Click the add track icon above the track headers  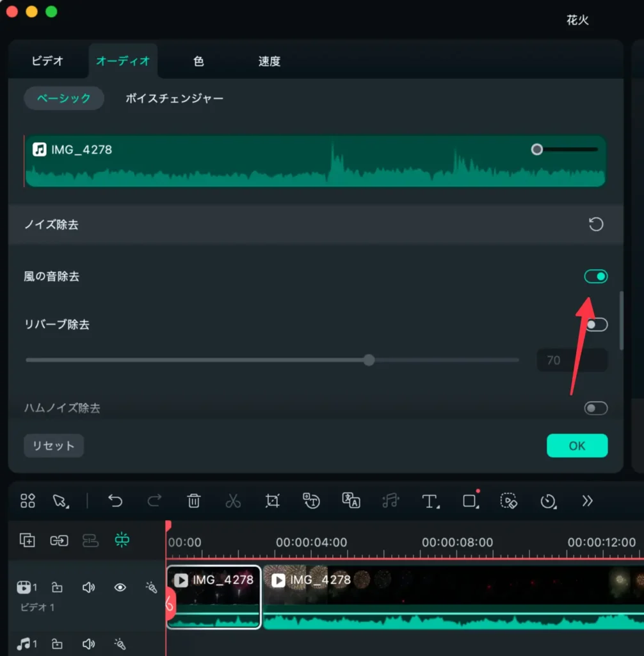[27, 540]
